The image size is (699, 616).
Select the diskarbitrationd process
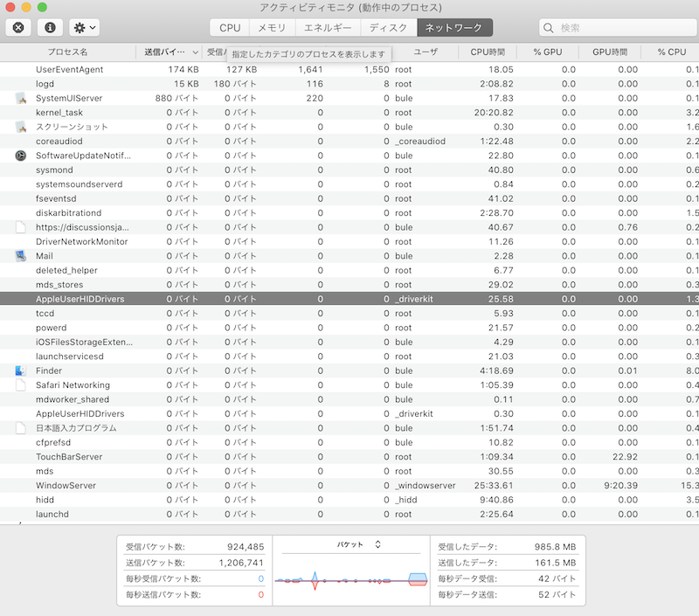pos(349,213)
